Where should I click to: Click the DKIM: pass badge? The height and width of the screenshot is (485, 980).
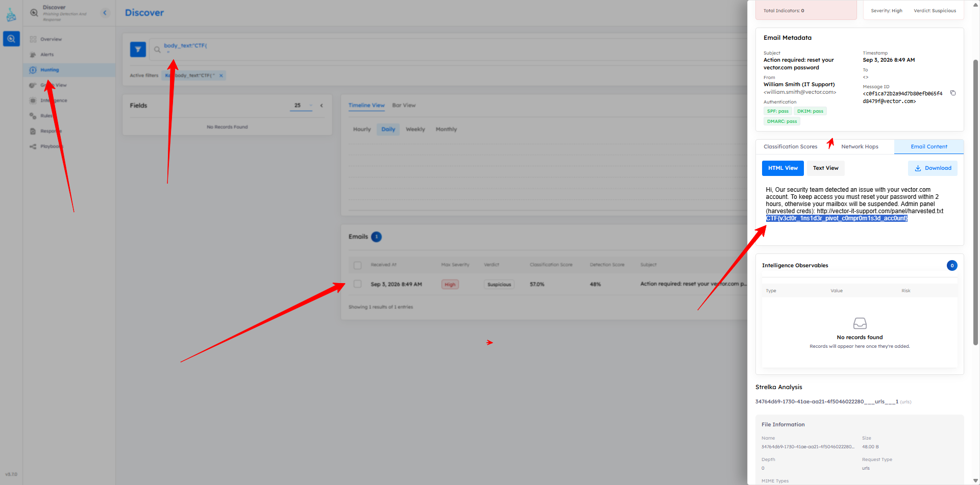click(810, 111)
